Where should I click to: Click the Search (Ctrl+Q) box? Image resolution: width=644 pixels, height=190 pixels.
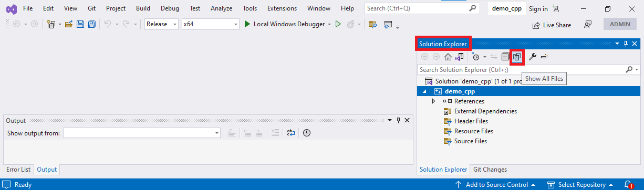(x=422, y=8)
